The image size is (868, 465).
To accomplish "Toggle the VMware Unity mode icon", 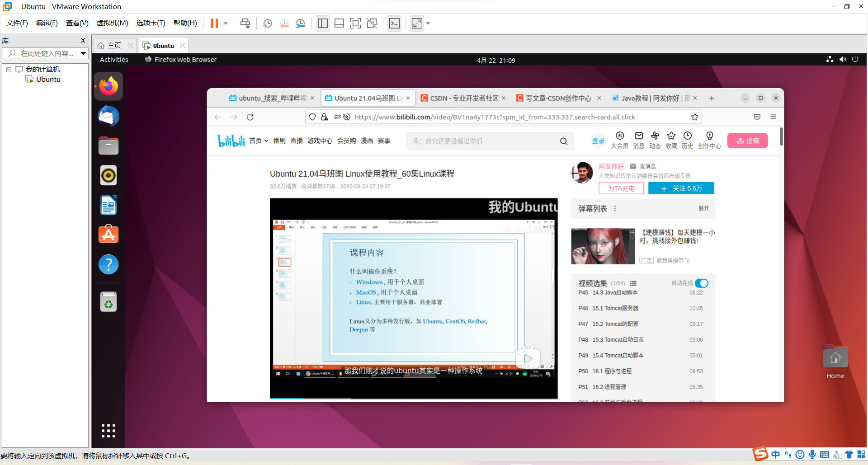I will pos(372,23).
